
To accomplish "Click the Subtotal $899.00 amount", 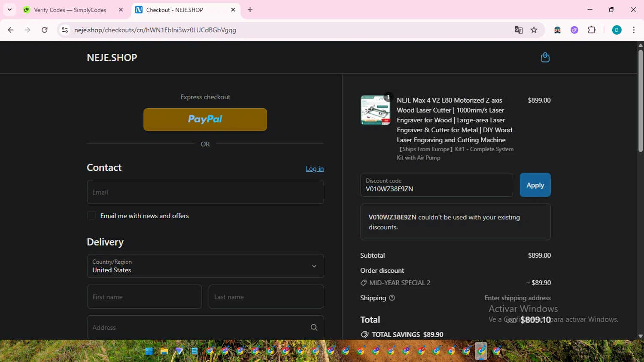I will [x=539, y=256].
